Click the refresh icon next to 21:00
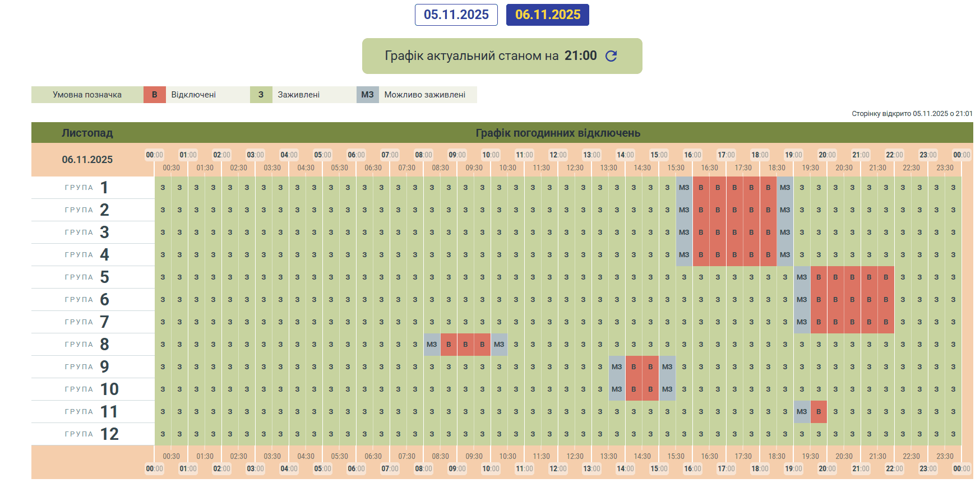The height and width of the screenshot is (483, 980). (611, 56)
